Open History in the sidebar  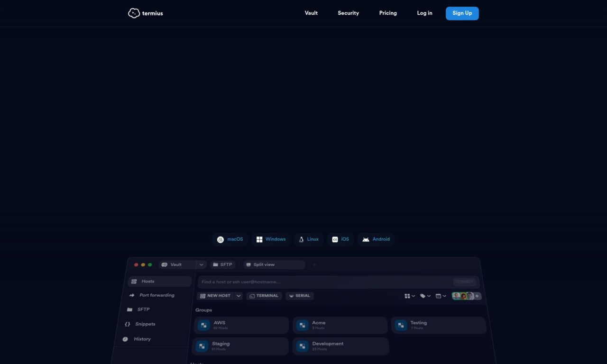[x=137, y=339]
